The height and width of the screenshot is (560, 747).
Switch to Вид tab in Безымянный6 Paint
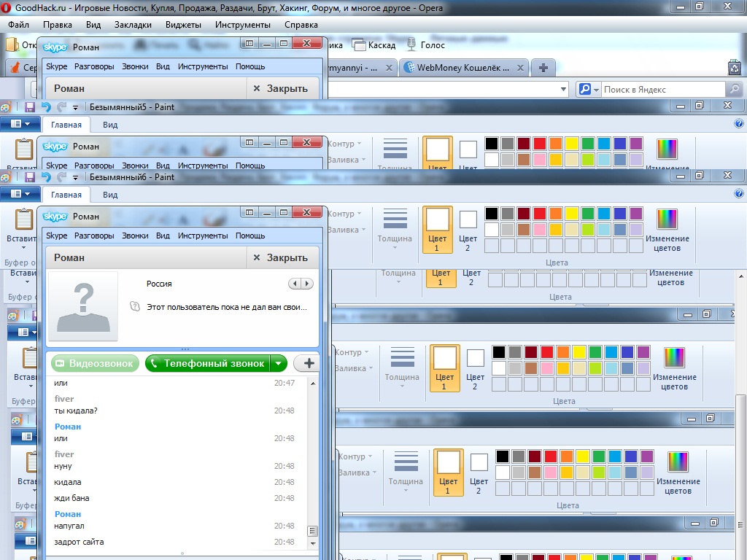(x=110, y=195)
